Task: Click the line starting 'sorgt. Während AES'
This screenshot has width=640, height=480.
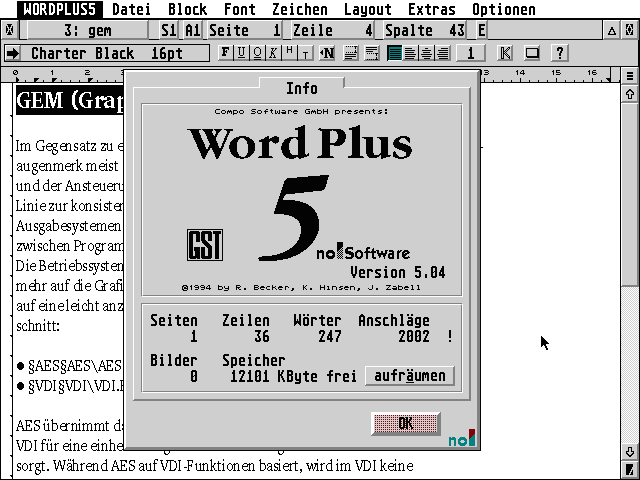Action: pos(215,465)
